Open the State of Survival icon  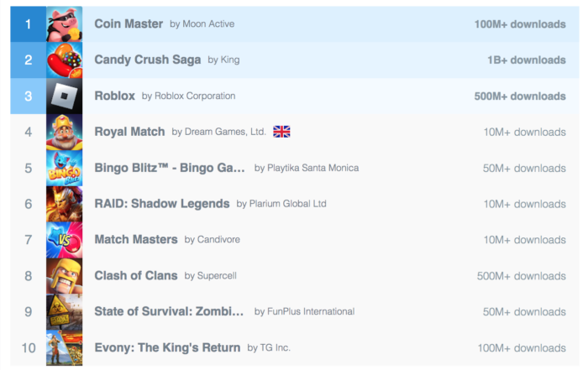(x=64, y=312)
